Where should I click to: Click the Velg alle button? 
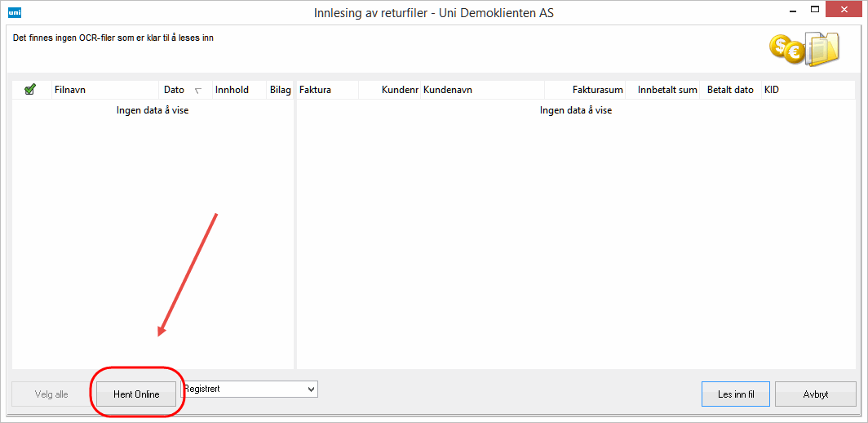(51, 394)
